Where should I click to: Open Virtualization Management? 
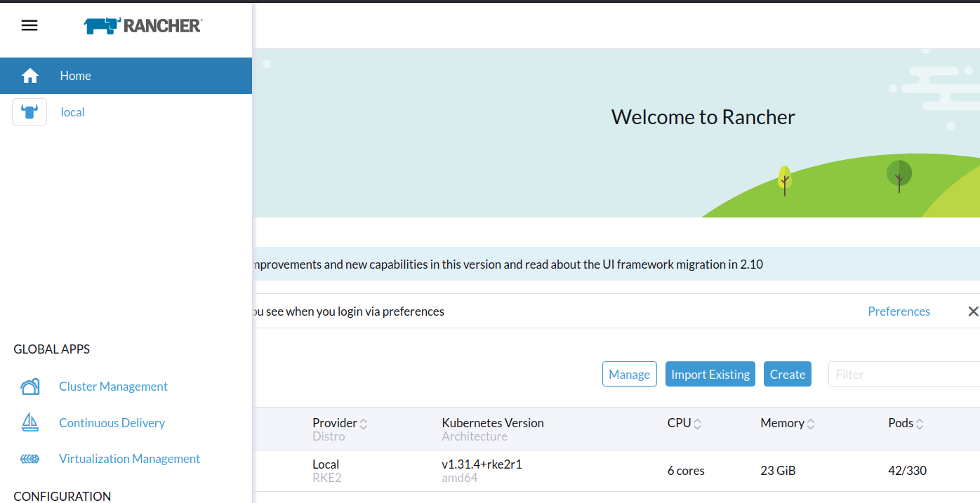129,459
